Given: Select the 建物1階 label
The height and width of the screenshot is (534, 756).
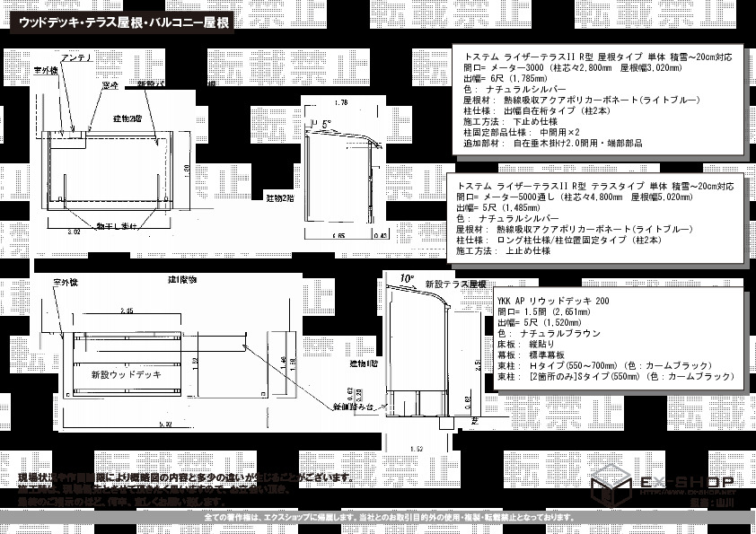Looking at the screenshot, I should (364, 363).
